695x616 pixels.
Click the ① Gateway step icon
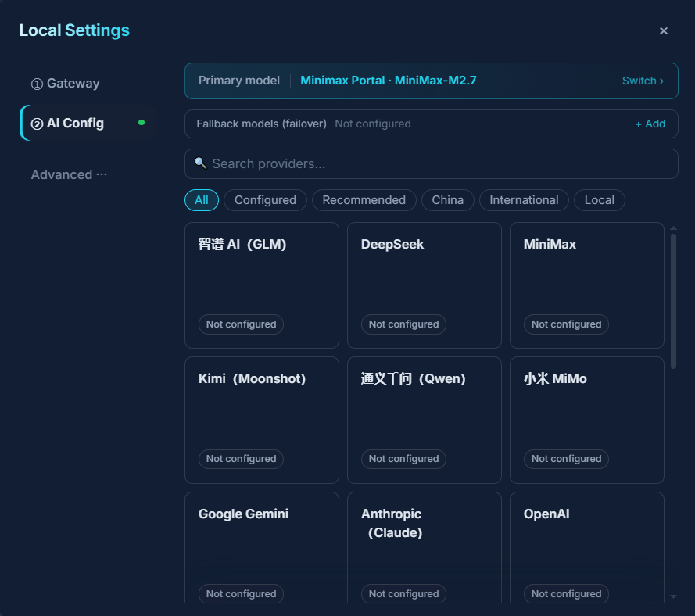click(x=37, y=83)
